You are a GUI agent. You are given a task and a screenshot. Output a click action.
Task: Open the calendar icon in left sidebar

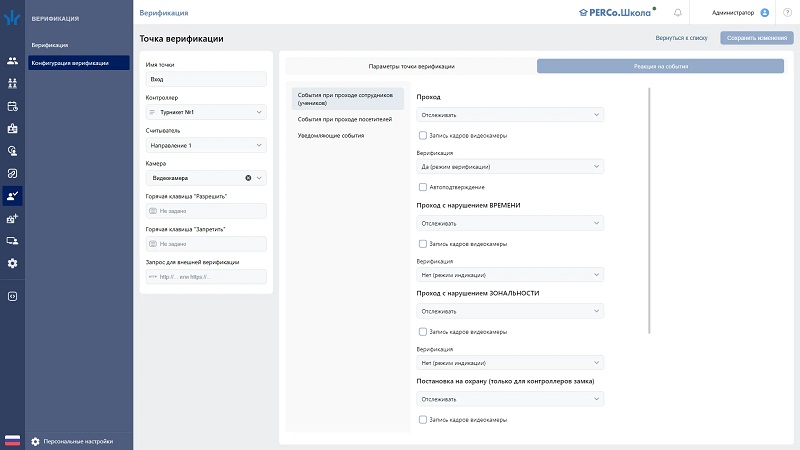point(13,106)
